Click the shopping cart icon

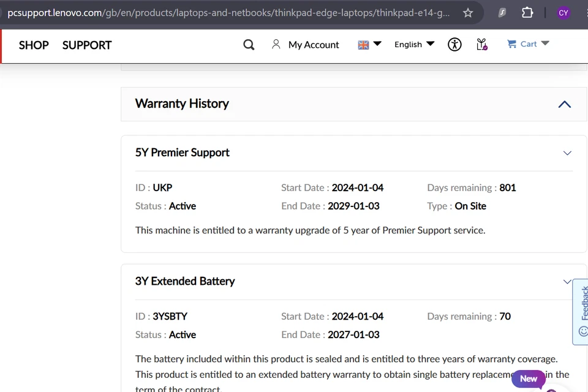pyautogui.click(x=511, y=44)
